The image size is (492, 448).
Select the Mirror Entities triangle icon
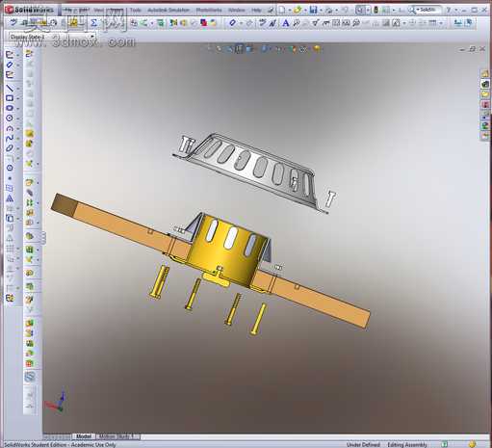click(10, 198)
